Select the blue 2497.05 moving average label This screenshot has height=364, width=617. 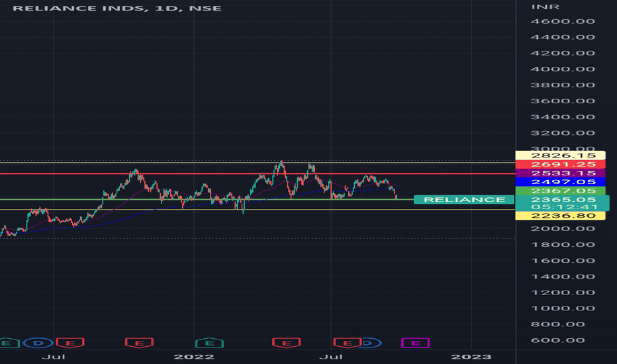coord(560,182)
